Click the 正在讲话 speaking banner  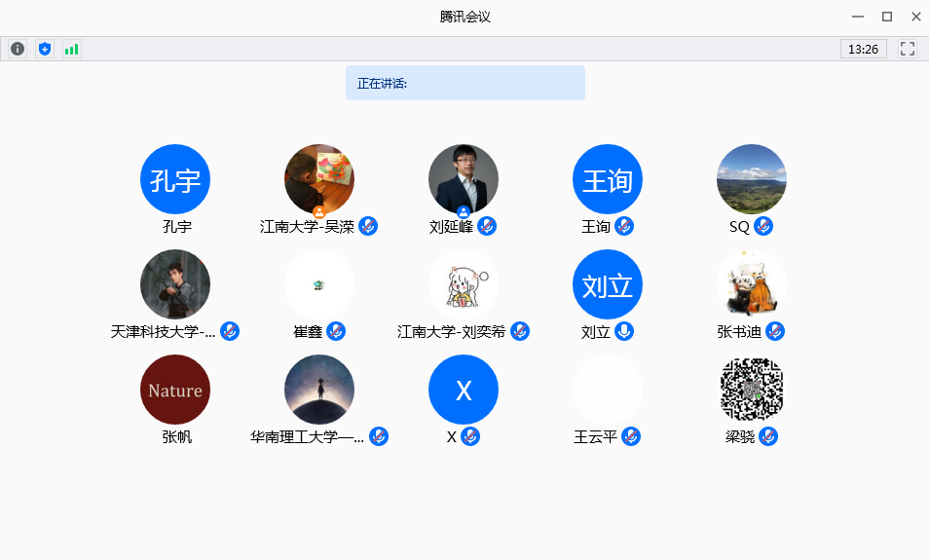(464, 83)
